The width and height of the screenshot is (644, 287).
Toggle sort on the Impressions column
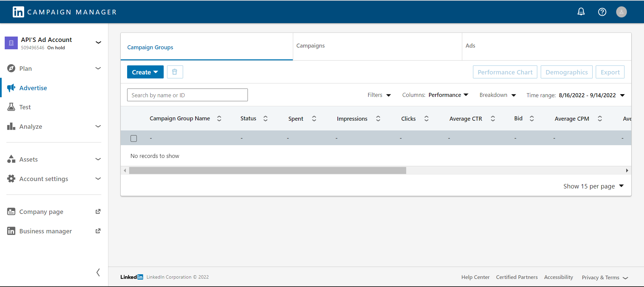click(378, 119)
